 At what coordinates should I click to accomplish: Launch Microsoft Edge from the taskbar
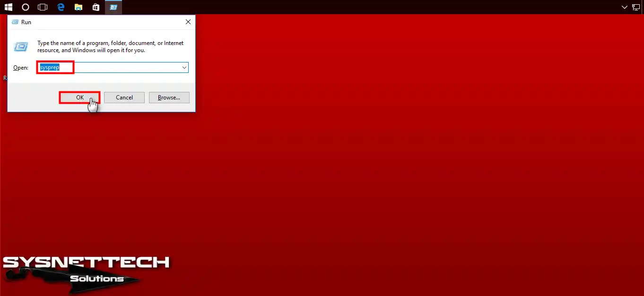61,7
